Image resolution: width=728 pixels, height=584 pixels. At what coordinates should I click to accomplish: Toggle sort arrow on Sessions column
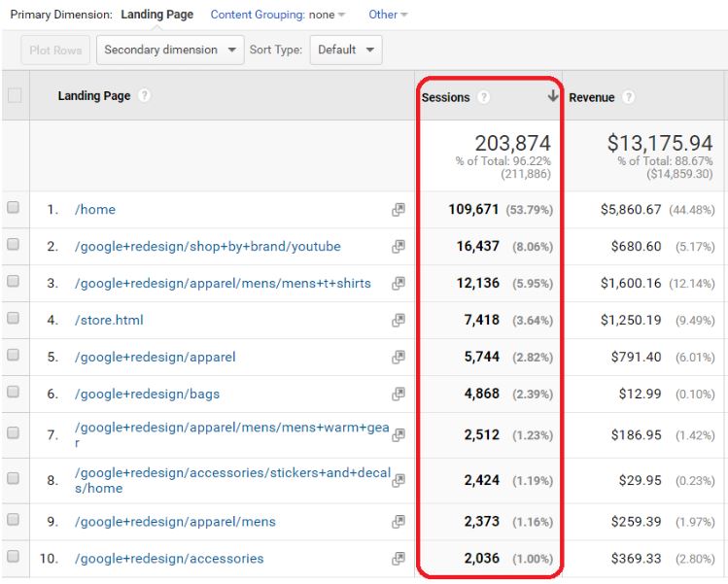(x=552, y=96)
